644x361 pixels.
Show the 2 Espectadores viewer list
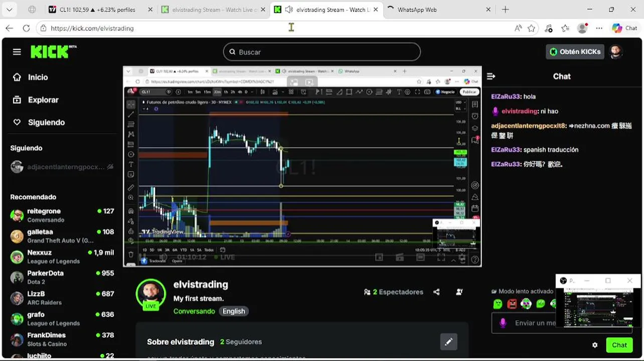point(394,292)
